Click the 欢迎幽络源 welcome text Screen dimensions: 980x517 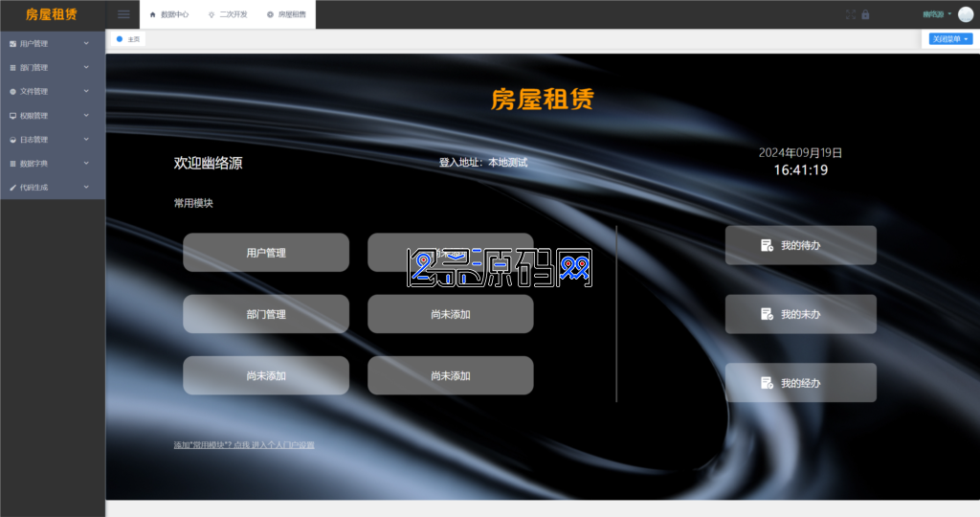point(208,163)
